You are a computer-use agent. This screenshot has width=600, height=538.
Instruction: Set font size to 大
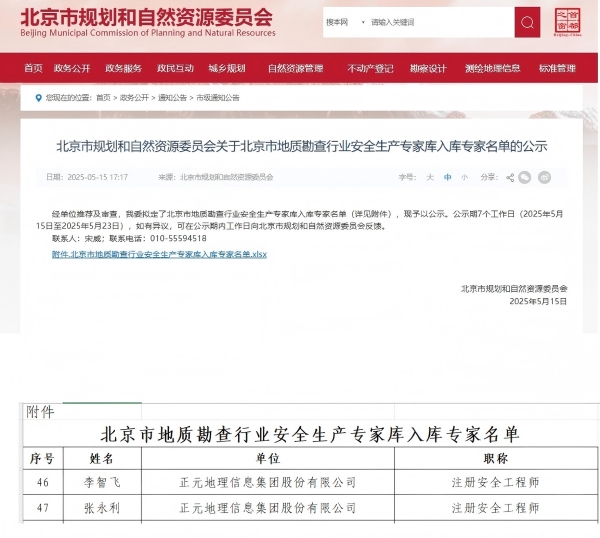[x=430, y=177]
